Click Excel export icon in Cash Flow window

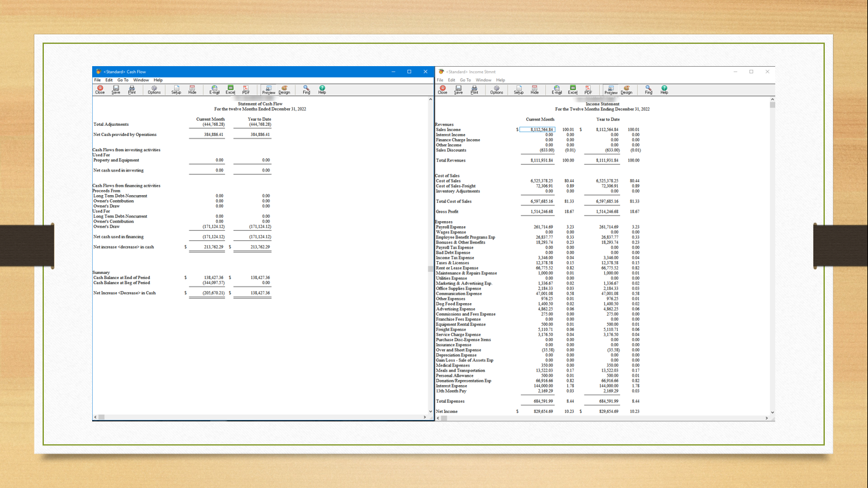[x=230, y=90]
